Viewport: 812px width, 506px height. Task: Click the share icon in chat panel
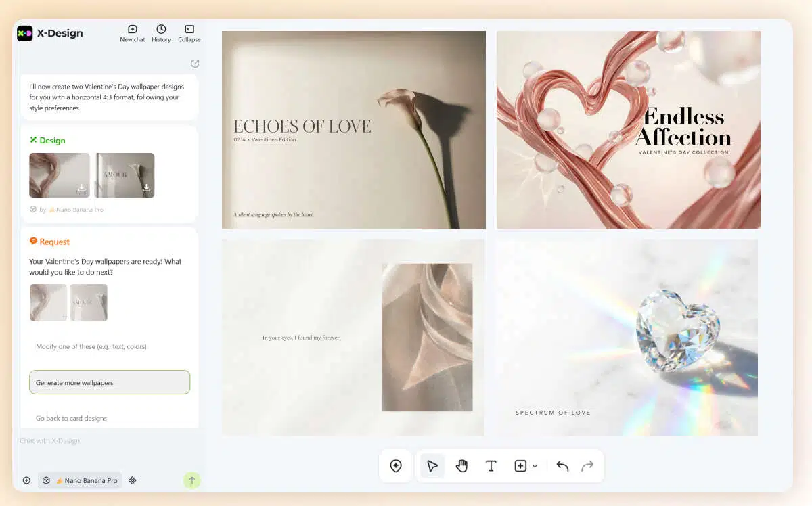[x=195, y=64]
